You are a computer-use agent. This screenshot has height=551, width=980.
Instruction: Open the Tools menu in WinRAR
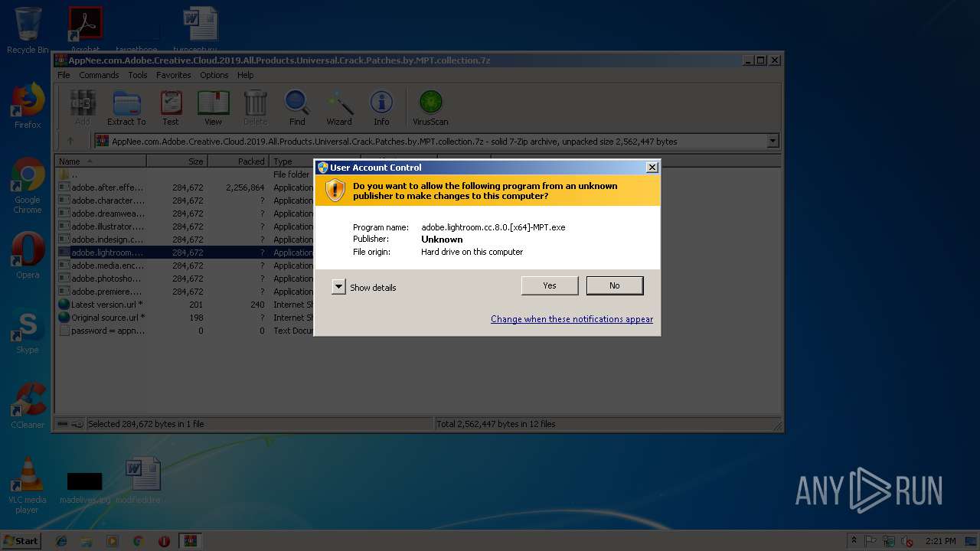138,75
